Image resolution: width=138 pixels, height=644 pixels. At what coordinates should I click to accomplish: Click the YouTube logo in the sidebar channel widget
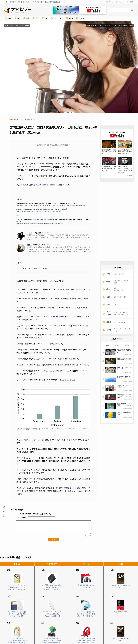[117, 135]
